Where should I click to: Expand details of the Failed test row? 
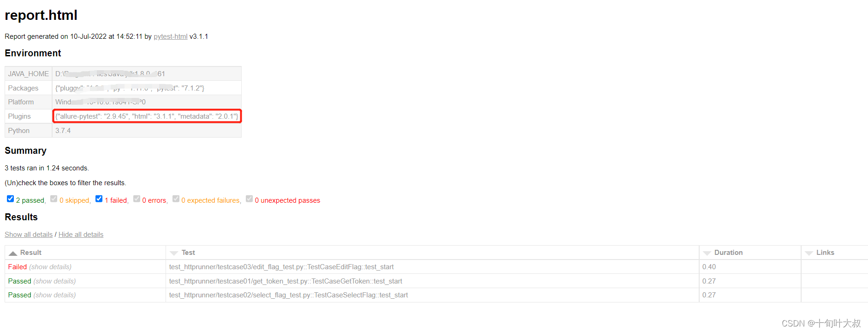[x=50, y=267]
